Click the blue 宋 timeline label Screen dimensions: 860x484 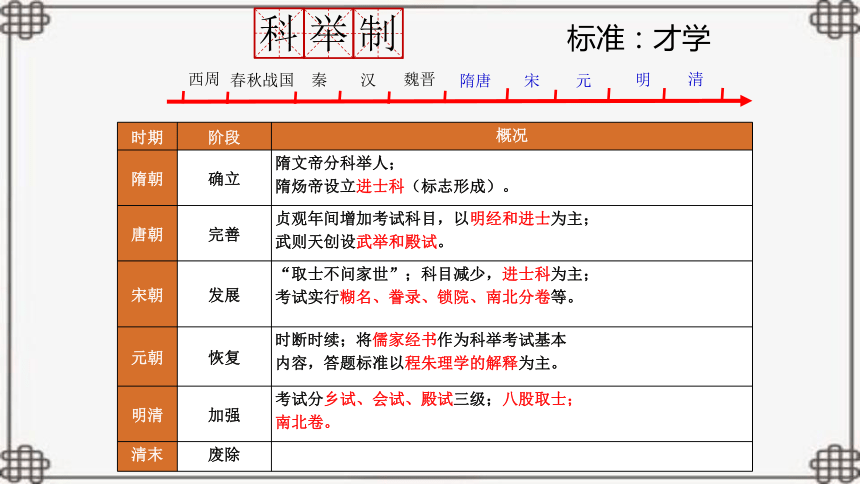(x=531, y=81)
